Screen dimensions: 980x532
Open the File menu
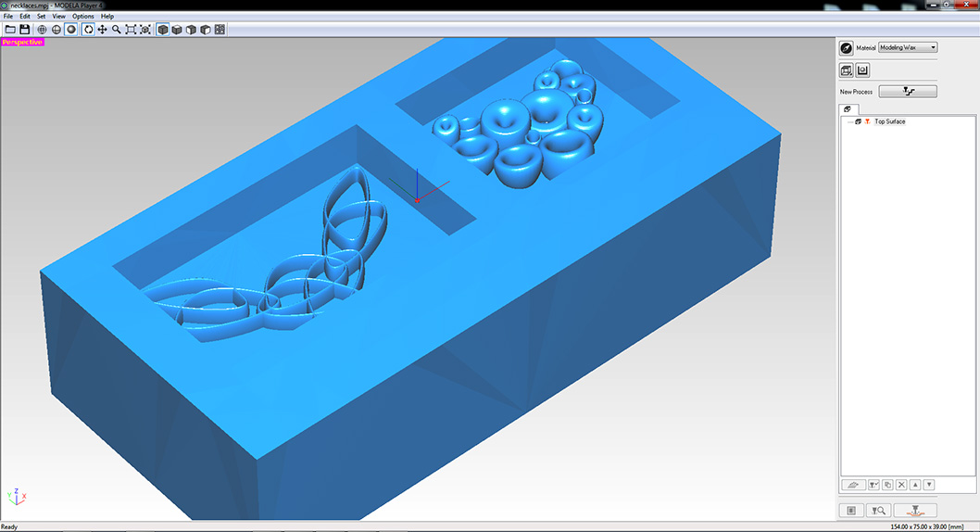(x=8, y=17)
